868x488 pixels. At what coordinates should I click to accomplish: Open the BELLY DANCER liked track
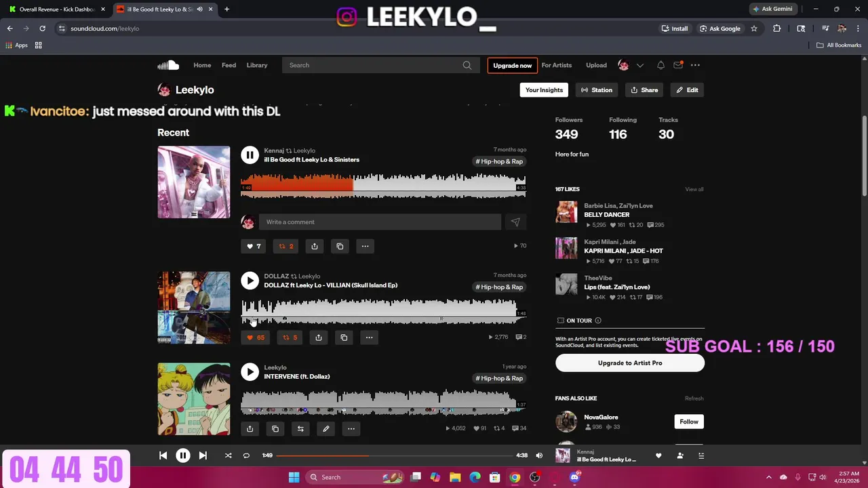tap(607, 215)
